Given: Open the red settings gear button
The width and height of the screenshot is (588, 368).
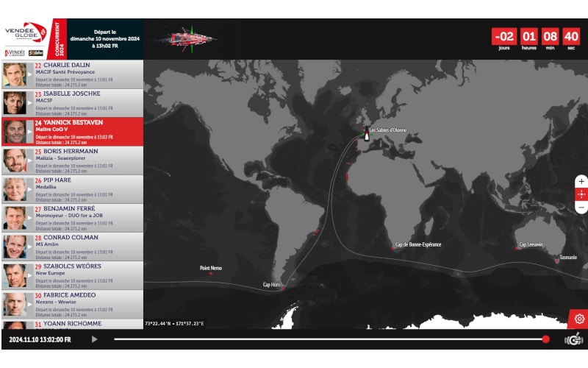Looking at the screenshot, I should 579,319.
